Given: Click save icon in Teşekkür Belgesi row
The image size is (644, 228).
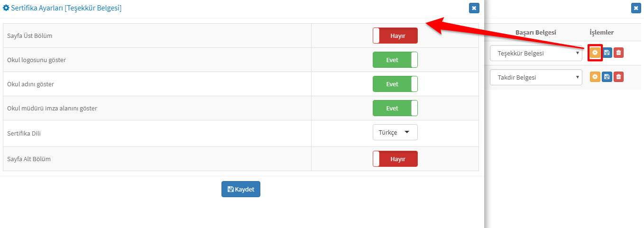Looking at the screenshot, I should click(607, 53).
